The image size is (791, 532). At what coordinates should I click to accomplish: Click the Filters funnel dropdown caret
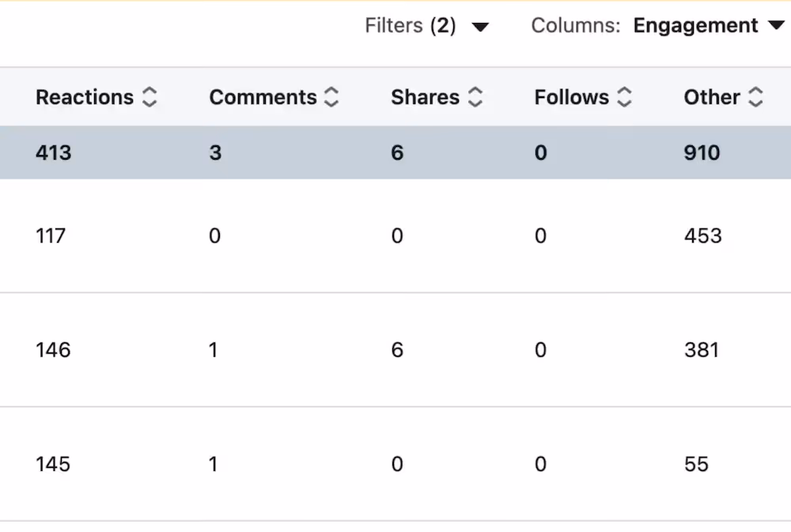(481, 26)
